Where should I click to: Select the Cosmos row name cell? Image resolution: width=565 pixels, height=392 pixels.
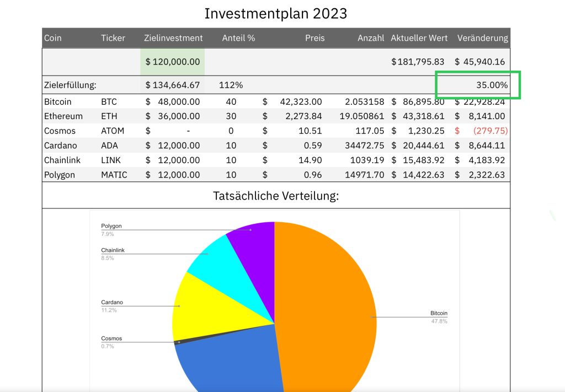pyautogui.click(x=60, y=131)
